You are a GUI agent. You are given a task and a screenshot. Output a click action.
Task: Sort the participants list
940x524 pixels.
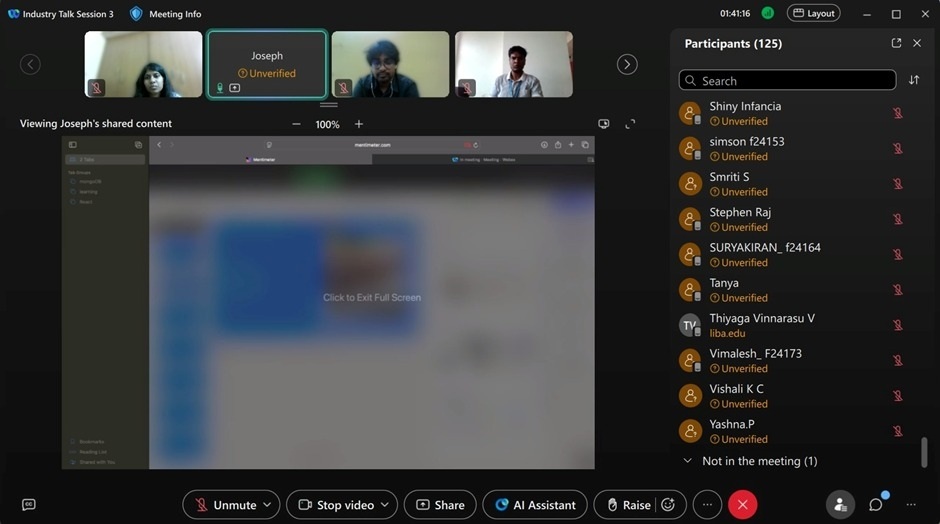(914, 81)
